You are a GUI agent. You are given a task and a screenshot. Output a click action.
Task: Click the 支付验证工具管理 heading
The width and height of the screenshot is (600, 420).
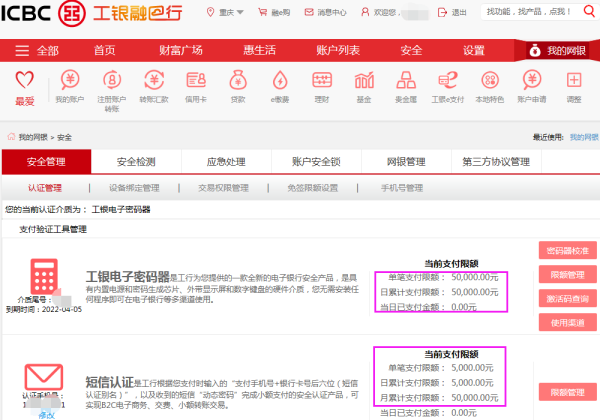[53, 229]
